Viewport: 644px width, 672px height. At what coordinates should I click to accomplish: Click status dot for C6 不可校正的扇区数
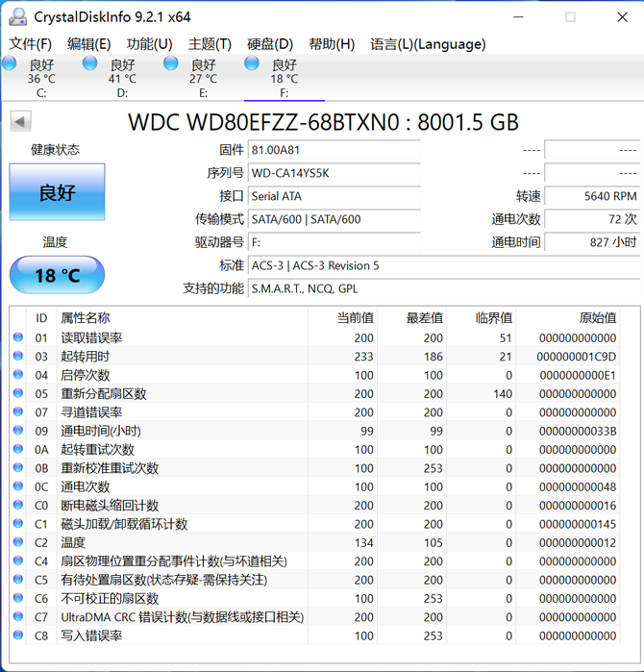18,598
